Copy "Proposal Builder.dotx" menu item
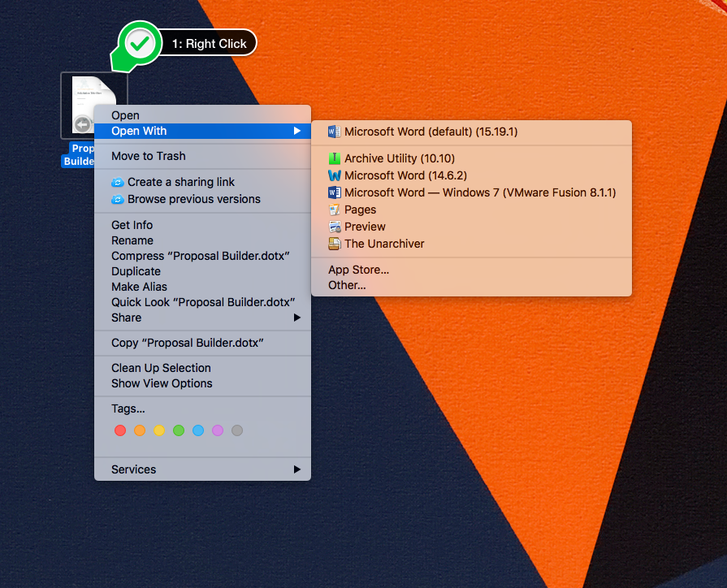This screenshot has width=727, height=588. [x=202, y=344]
